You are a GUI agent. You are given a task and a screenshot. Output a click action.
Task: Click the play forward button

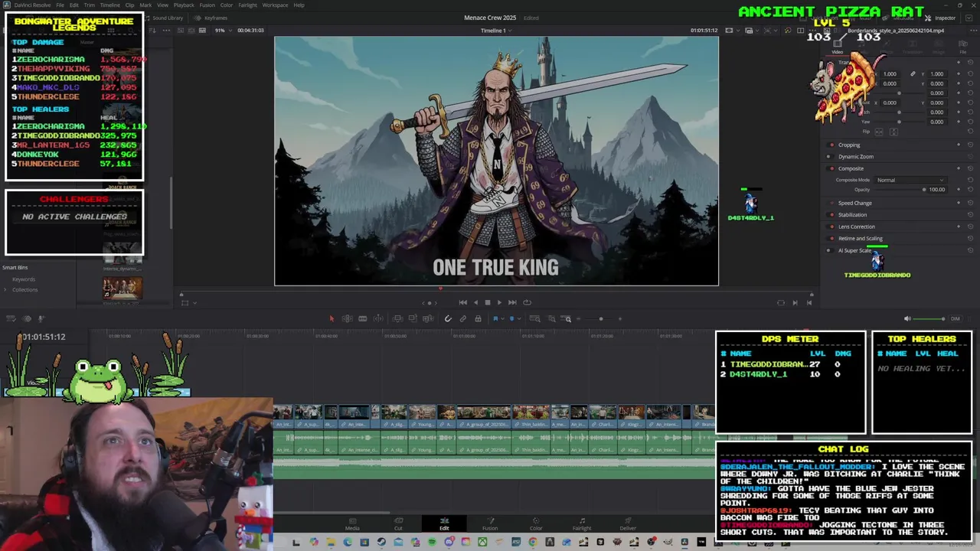499,302
